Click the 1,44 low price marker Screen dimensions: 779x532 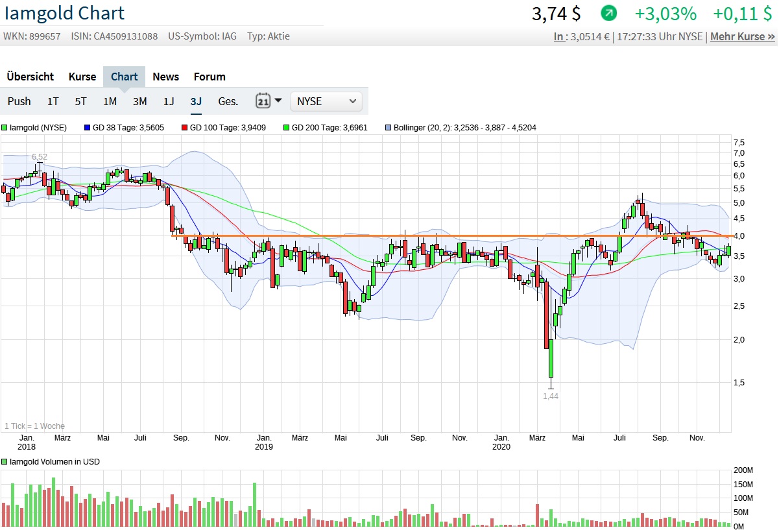pos(550,396)
